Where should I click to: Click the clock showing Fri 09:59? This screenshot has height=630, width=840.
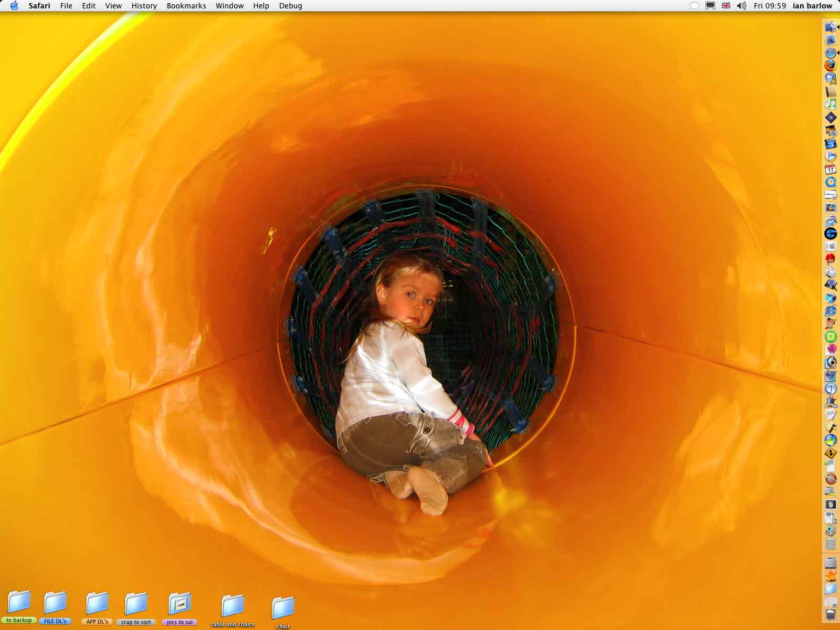(x=770, y=6)
